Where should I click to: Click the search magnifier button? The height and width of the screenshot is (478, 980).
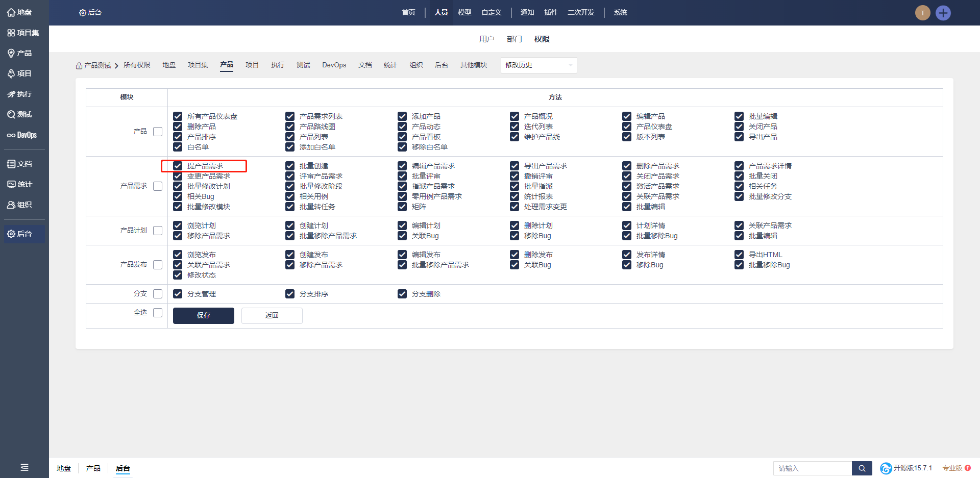coord(862,468)
